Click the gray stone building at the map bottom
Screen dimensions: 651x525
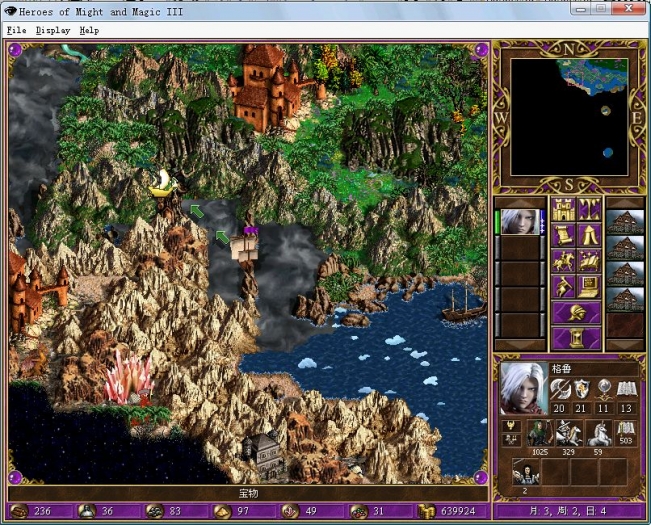point(264,454)
